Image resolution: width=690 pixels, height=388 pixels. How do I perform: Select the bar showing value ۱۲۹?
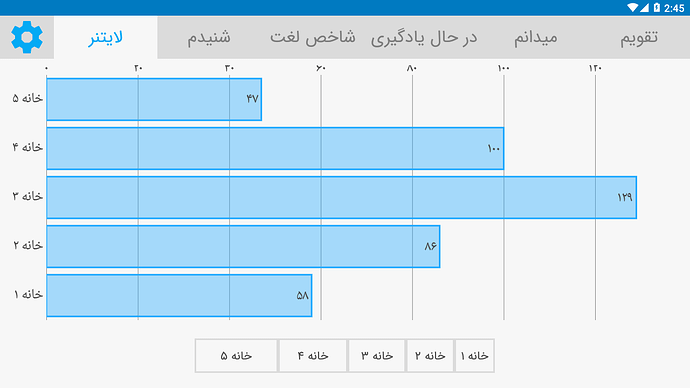pyautogui.click(x=341, y=198)
